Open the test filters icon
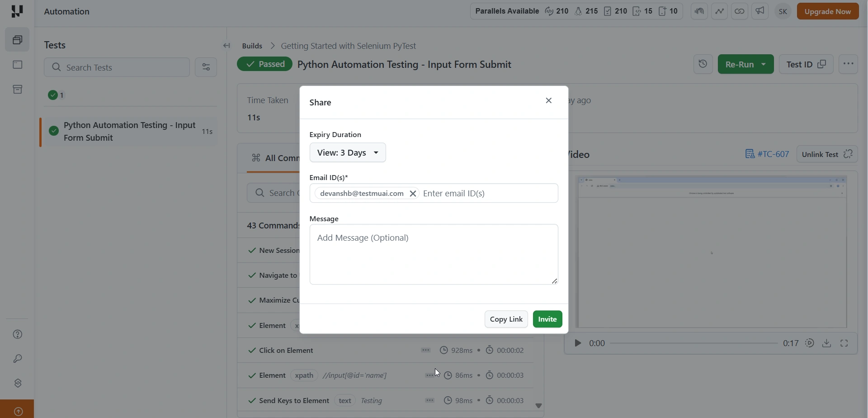This screenshot has height=418, width=868. click(x=206, y=67)
